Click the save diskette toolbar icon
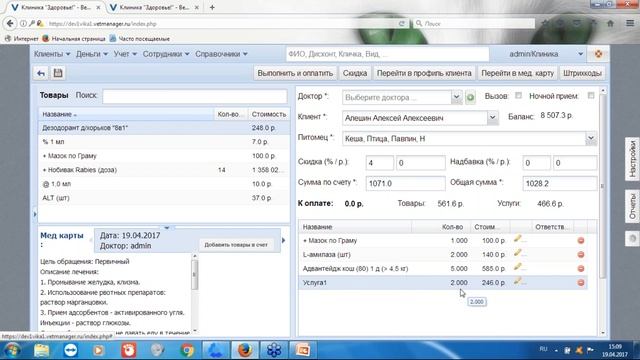640x360 pixels. click(58, 73)
